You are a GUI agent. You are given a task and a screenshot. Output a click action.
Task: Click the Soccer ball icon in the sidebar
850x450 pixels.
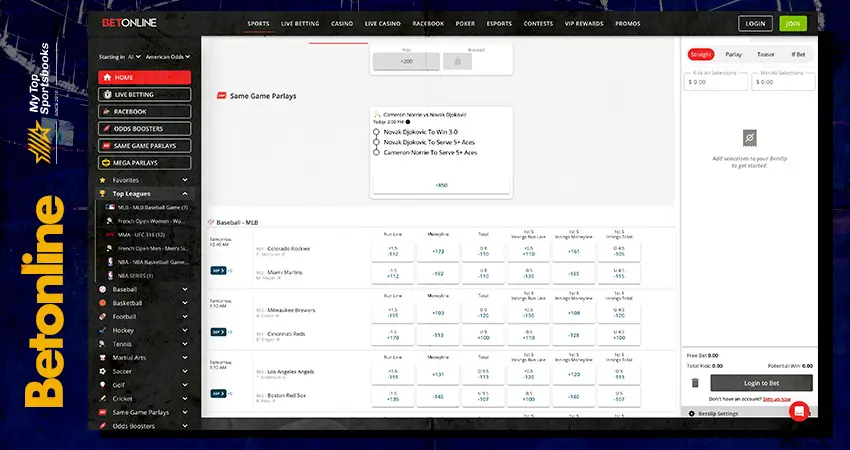[102, 371]
